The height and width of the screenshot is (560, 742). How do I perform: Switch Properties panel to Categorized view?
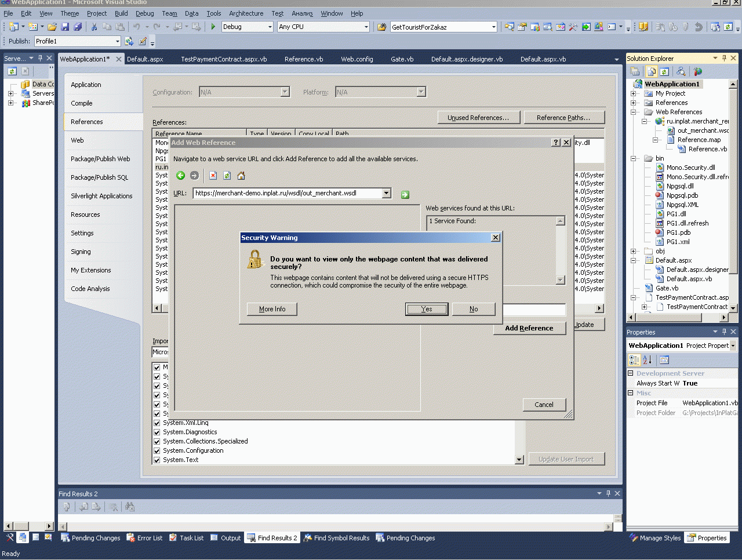635,360
